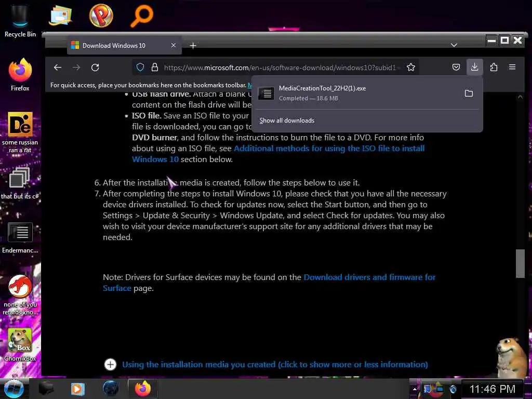This screenshot has width=532, height=399.
Task: Open the tracking protection shield icon
Action: click(140, 67)
